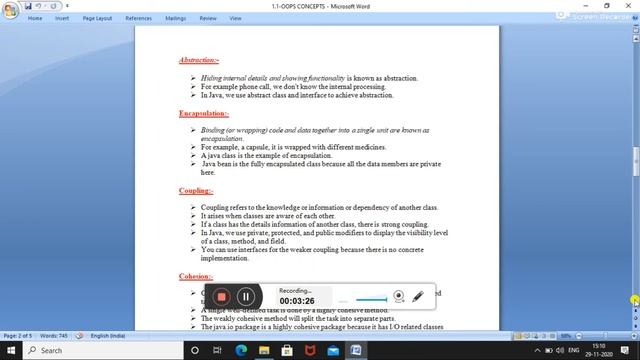Open the Windows notification center
The height and width of the screenshot is (360, 640).
click(624, 350)
